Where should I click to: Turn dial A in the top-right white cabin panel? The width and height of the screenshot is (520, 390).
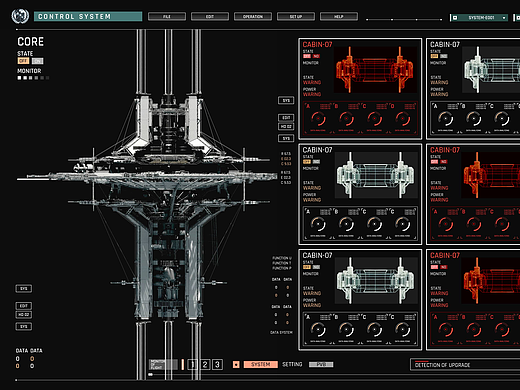[446, 118]
